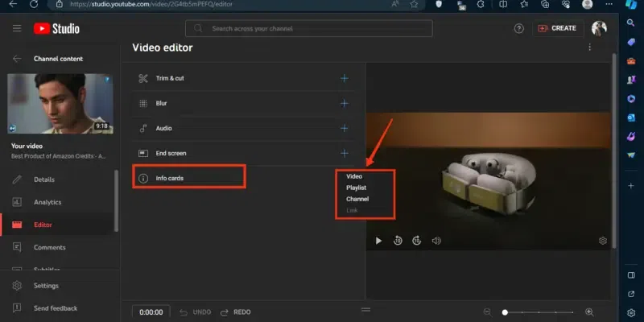Click the address bar URL
This screenshot has width=644, height=322.
(x=151, y=4)
